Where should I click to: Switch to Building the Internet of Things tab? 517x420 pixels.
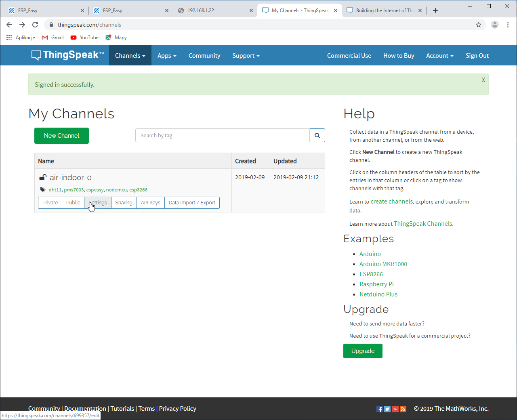(385, 10)
